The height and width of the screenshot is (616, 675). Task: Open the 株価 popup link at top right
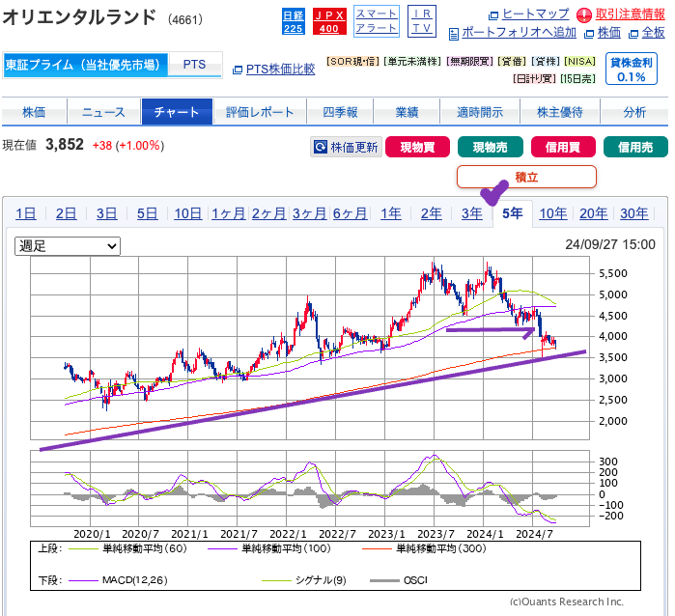tap(609, 33)
